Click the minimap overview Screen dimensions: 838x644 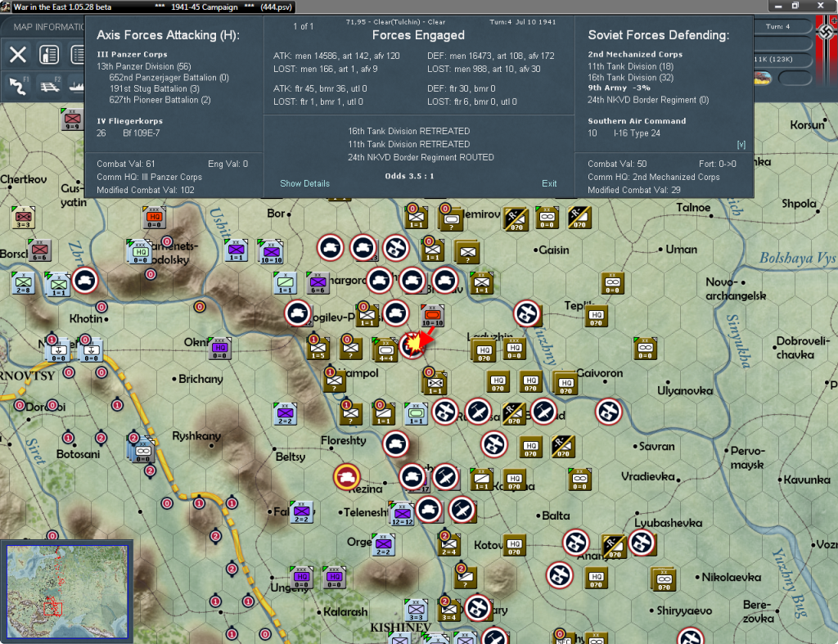pyautogui.click(x=67, y=591)
